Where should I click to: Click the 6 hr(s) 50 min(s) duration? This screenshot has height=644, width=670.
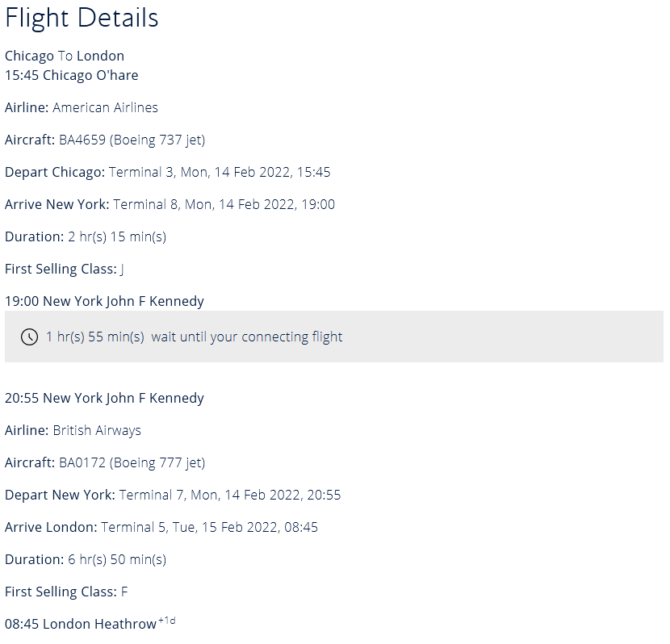[x=117, y=559]
